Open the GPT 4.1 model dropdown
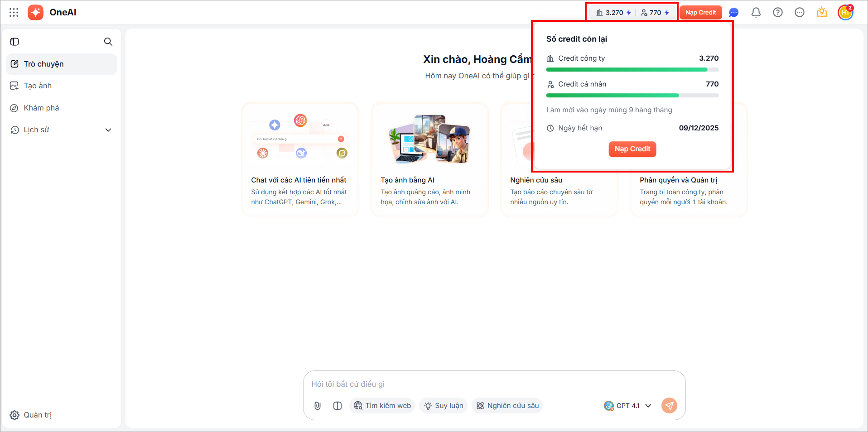 628,406
